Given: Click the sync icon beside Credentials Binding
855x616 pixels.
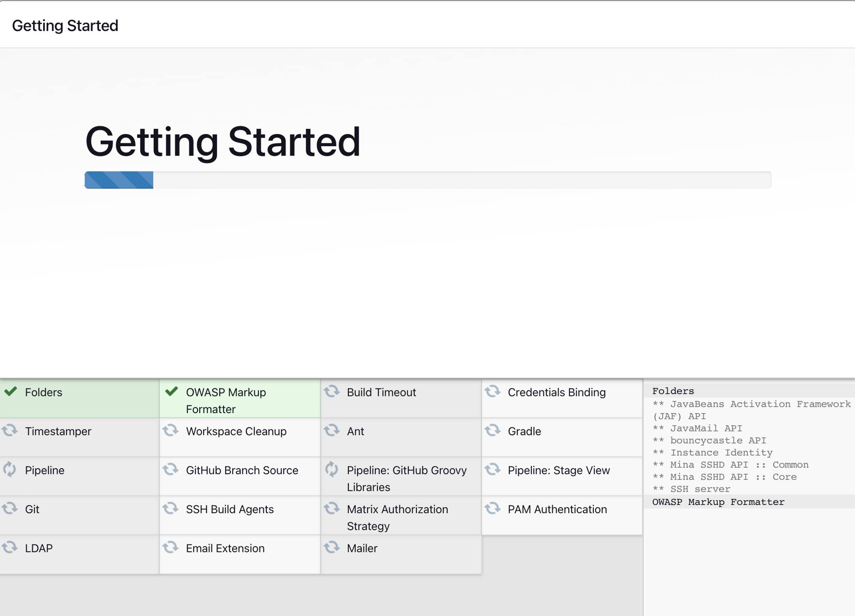Looking at the screenshot, I should pyautogui.click(x=492, y=391).
